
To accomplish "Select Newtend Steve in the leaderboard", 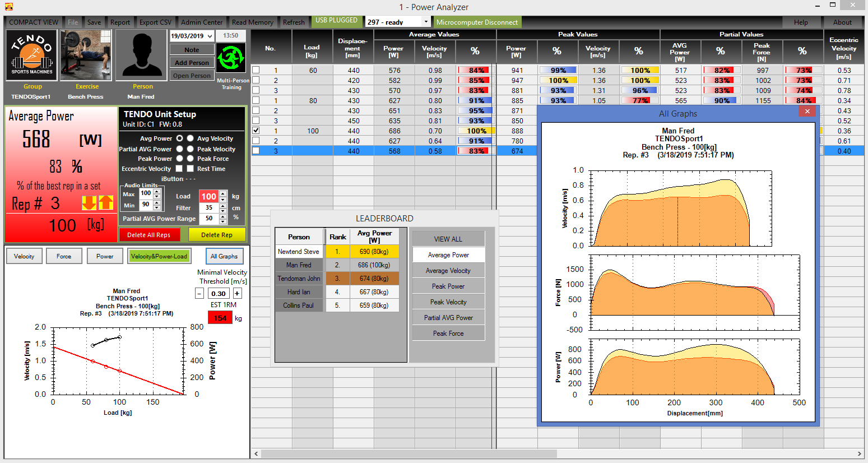I will [x=299, y=252].
